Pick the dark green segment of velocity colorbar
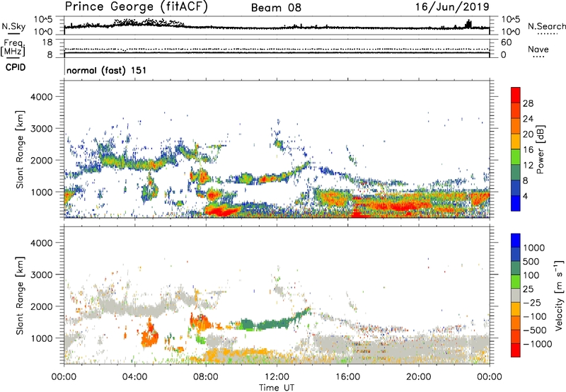566x392 pixels. (x=516, y=268)
